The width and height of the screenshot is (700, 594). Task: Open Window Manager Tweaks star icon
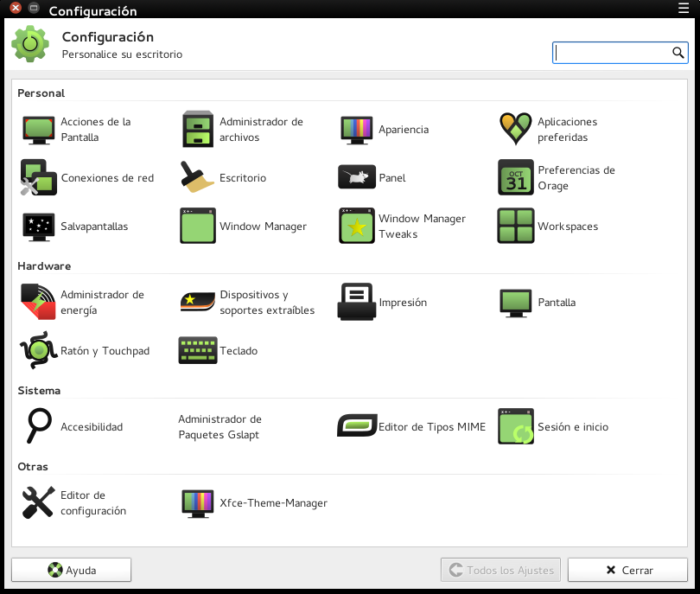357,226
